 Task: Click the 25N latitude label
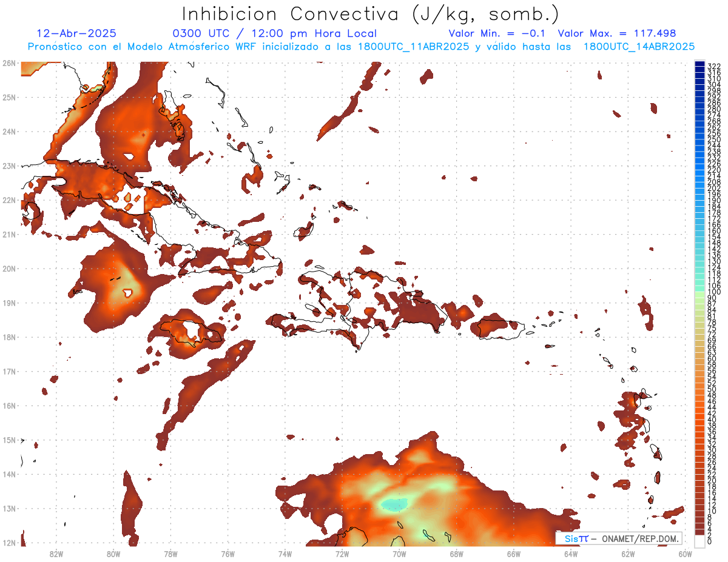click(8, 97)
